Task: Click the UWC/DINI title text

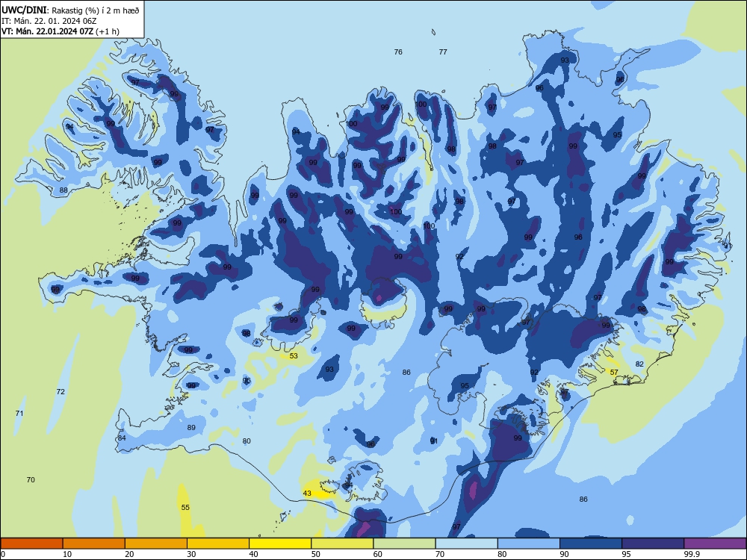Action: (25, 10)
